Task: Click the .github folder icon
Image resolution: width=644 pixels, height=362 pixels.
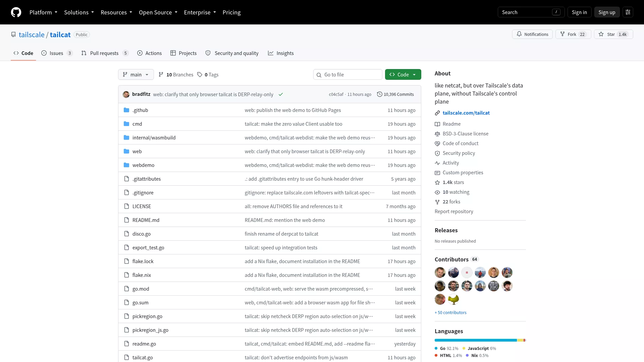Action: tap(126, 110)
